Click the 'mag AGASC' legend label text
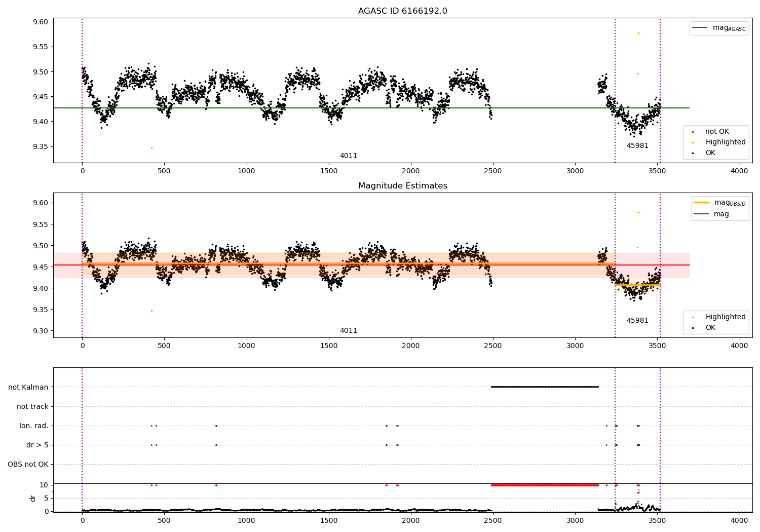This screenshot has width=760, height=532. coord(729,28)
